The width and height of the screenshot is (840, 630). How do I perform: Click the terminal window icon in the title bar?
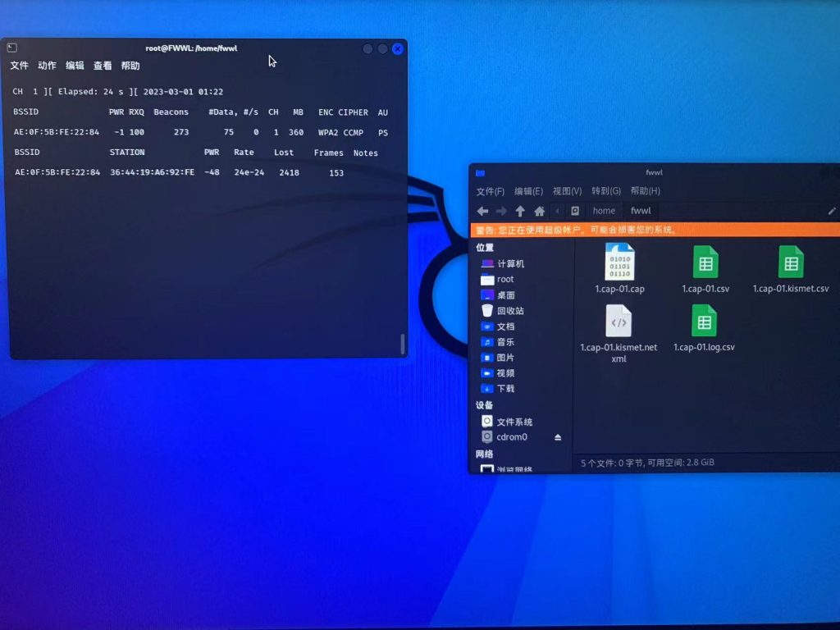click(12, 48)
